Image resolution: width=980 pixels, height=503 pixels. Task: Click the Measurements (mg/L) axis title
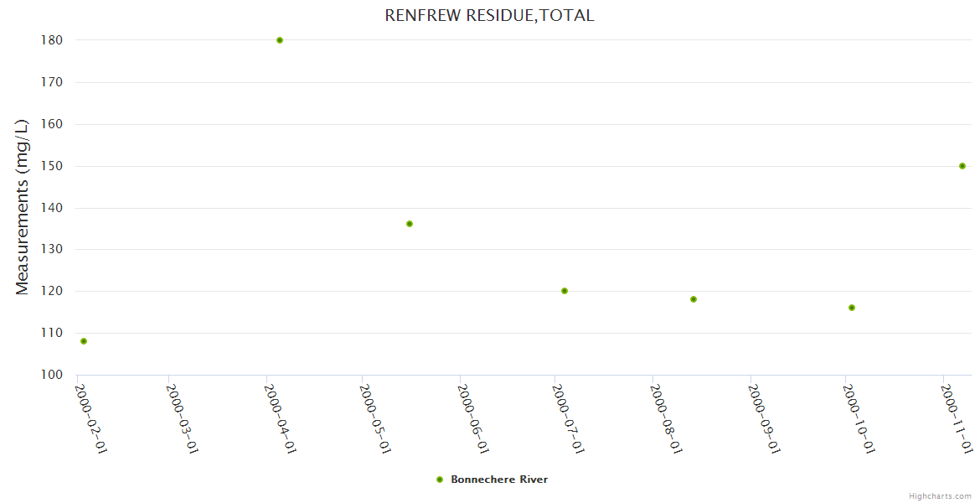(23, 206)
